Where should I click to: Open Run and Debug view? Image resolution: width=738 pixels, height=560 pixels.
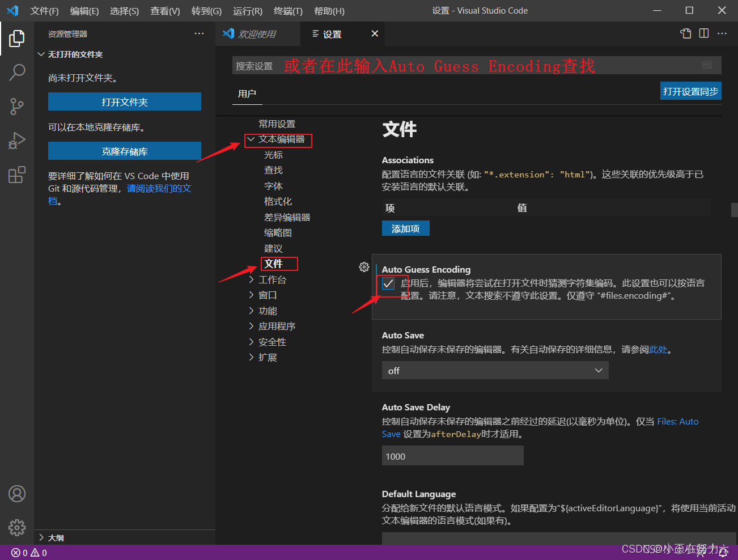[x=17, y=141]
